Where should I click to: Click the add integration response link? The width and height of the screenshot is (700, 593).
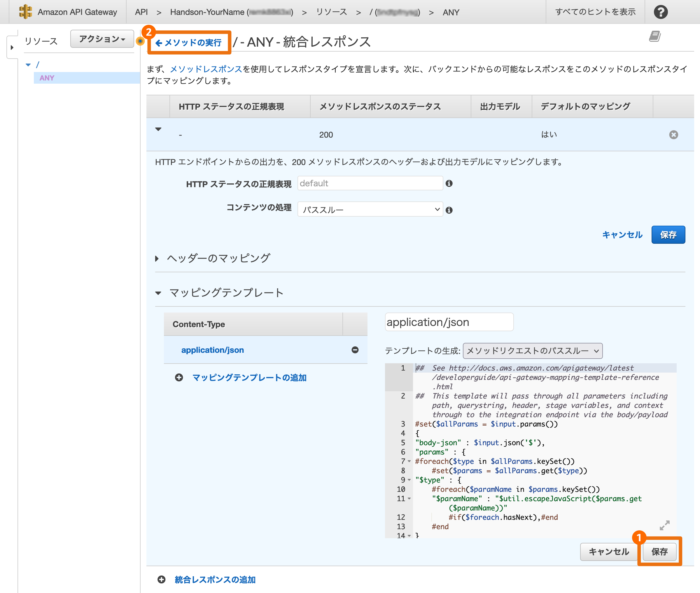tap(215, 580)
